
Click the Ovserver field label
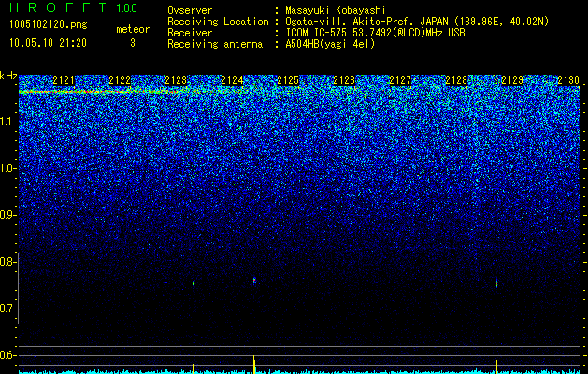coord(190,10)
